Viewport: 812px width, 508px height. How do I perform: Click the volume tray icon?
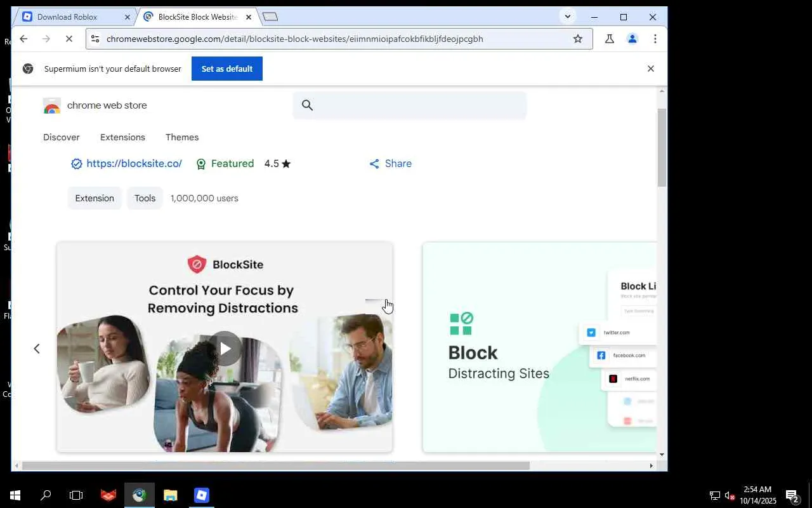tap(730, 496)
